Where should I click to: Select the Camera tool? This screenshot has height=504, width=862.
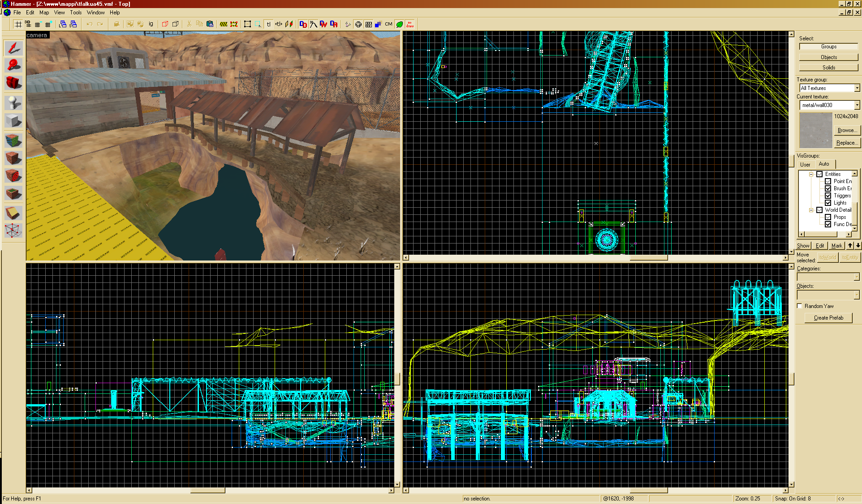pyautogui.click(x=13, y=83)
